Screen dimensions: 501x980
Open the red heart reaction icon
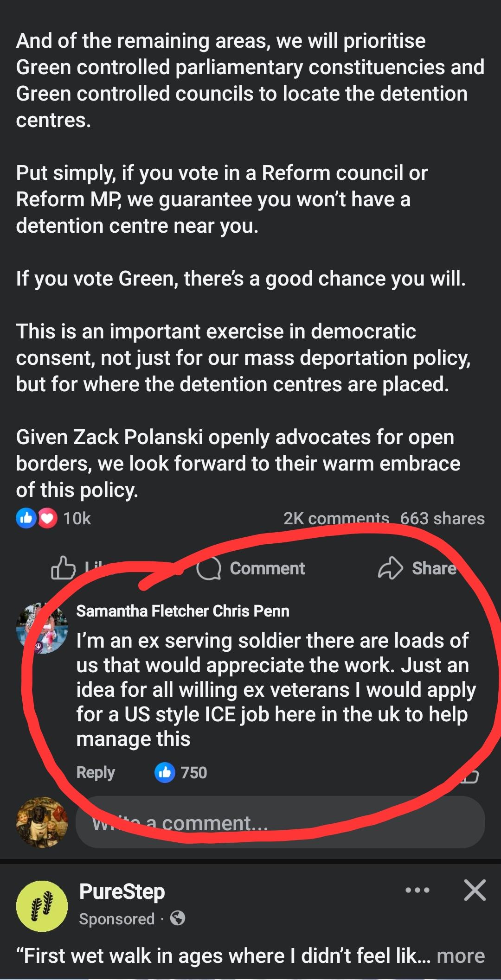coord(47,518)
